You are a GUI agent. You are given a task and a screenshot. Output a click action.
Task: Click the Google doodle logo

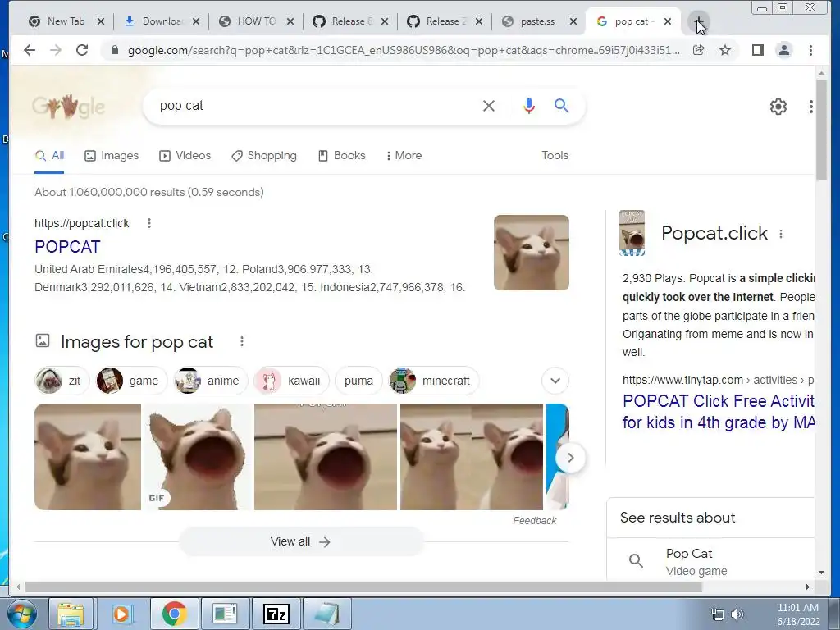pyautogui.click(x=68, y=107)
